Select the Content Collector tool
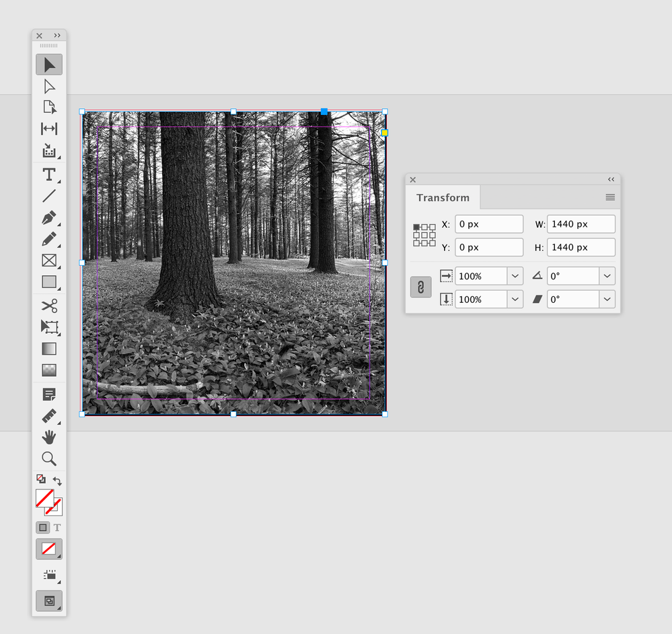The height and width of the screenshot is (634, 672). click(x=49, y=151)
